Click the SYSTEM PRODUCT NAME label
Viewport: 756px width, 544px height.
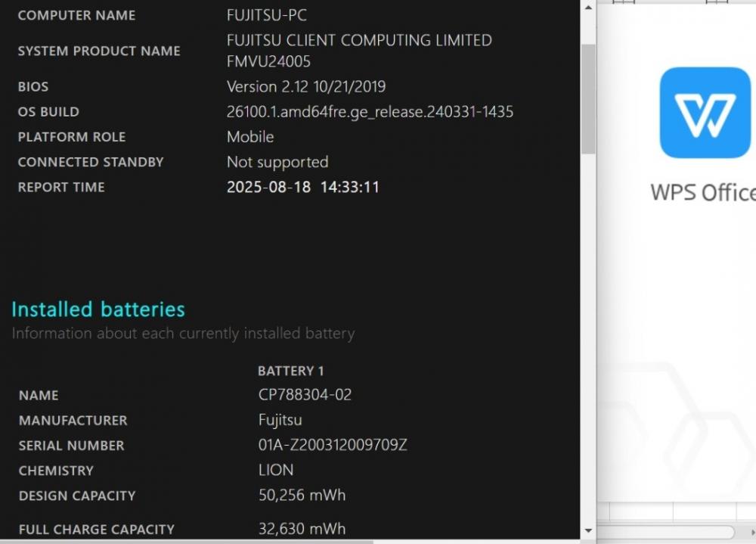point(99,51)
